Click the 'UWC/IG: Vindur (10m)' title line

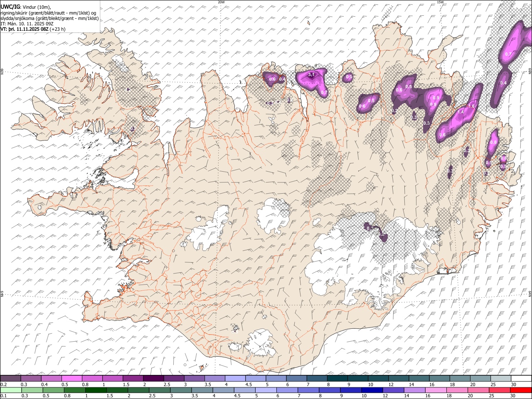(x=26, y=7)
